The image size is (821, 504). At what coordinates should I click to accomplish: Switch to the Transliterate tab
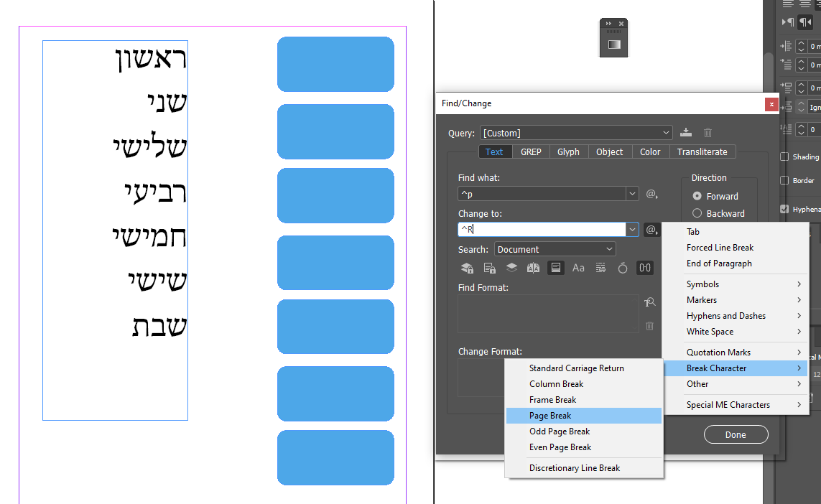pyautogui.click(x=702, y=151)
